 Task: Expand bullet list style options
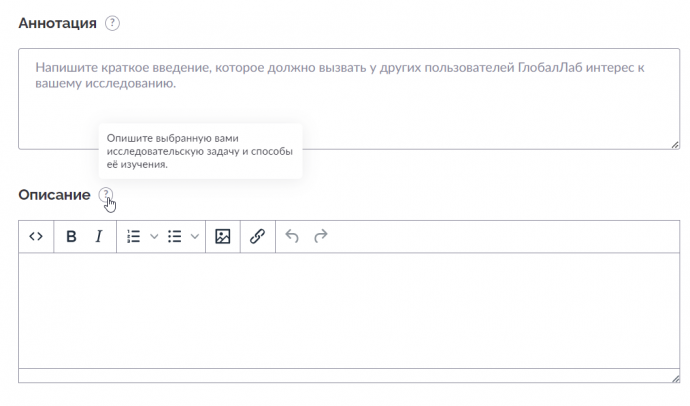click(195, 237)
